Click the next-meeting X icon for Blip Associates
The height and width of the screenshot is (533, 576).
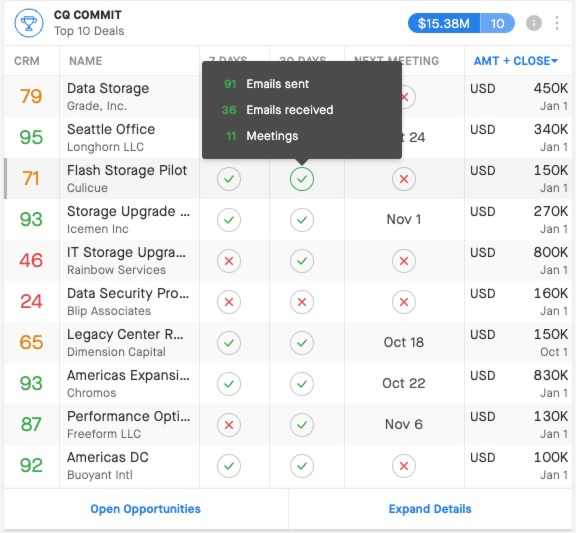pyautogui.click(x=404, y=302)
